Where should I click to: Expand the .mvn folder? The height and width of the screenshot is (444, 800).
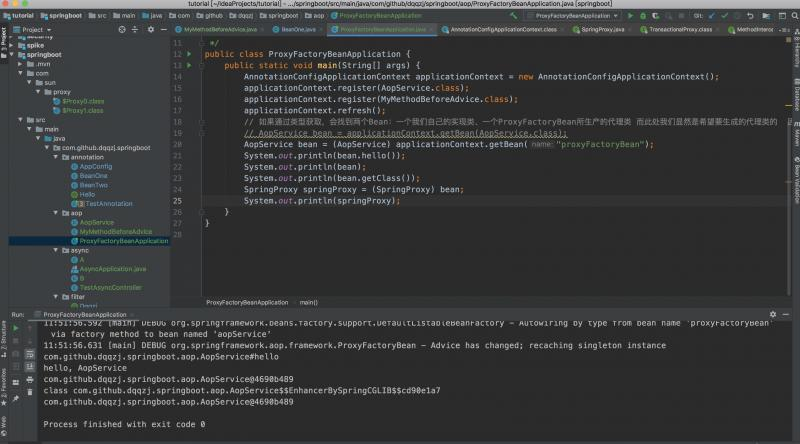(x=20, y=64)
